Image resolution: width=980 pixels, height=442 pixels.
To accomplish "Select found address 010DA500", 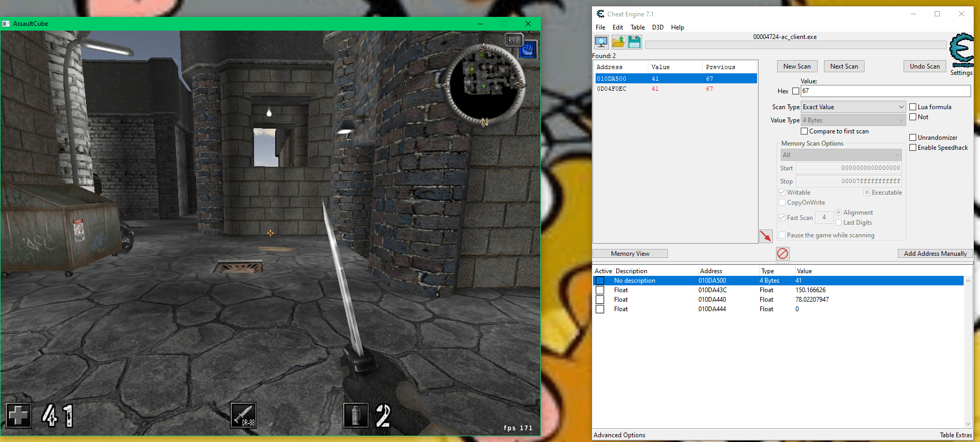I will [676, 79].
